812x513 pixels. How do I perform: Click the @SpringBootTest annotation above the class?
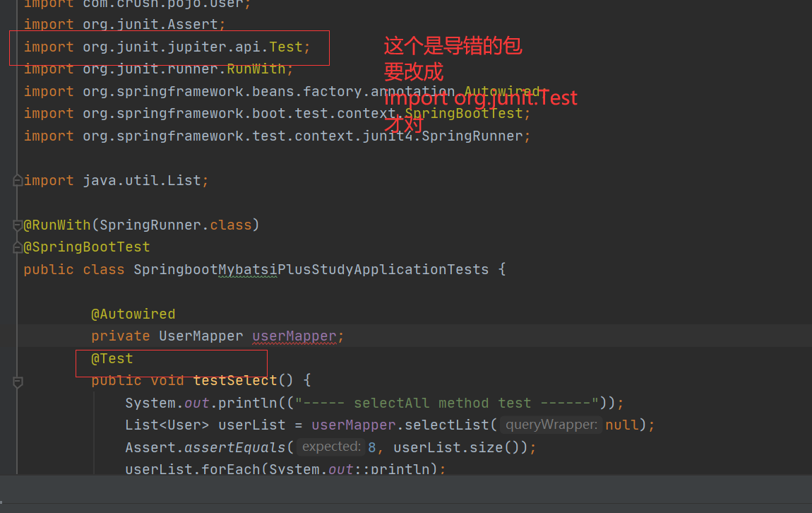click(x=86, y=247)
